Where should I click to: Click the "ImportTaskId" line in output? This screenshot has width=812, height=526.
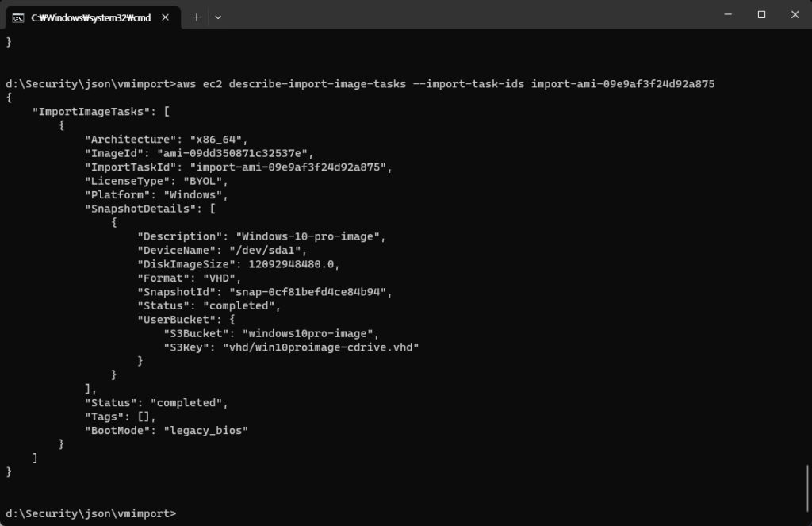239,167
